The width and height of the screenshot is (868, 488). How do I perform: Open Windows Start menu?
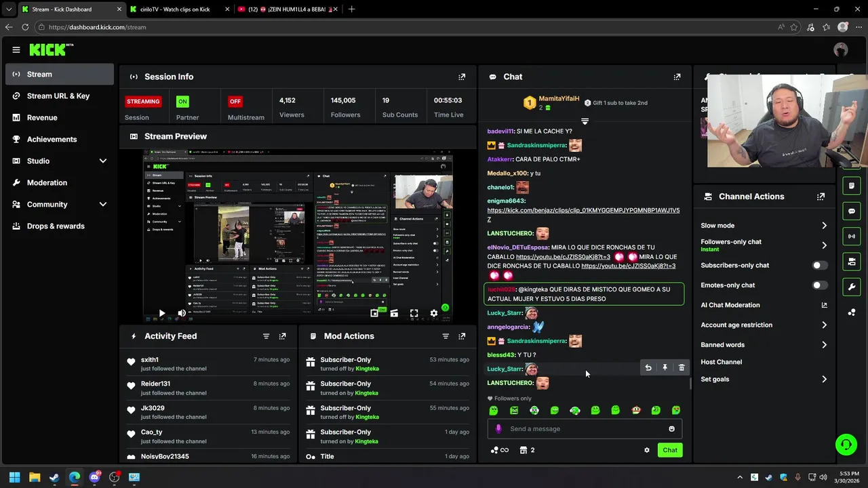coord(14,477)
